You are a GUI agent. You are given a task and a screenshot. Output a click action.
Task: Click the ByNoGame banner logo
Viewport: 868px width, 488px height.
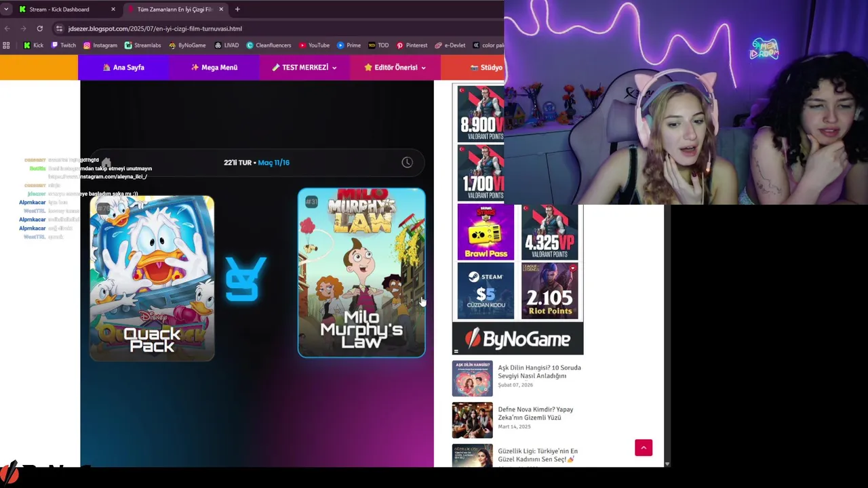click(517, 338)
